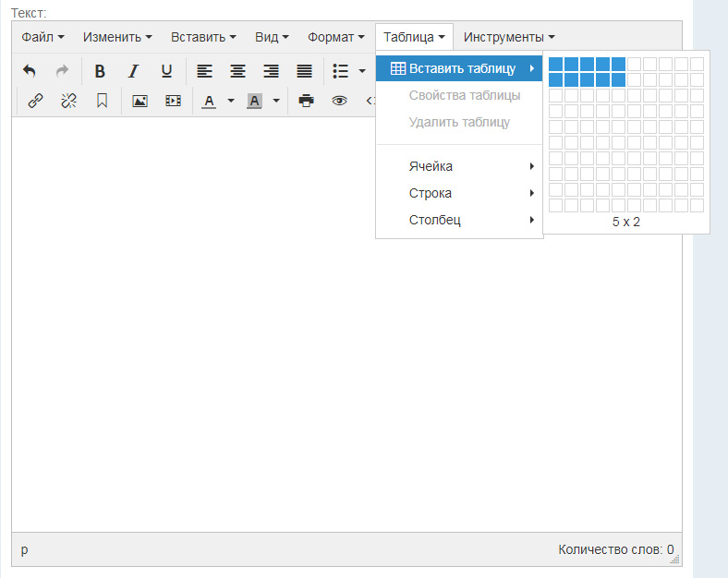Click the Количество слов: 0 word count
The height and width of the screenshot is (578, 728).
click(x=615, y=549)
